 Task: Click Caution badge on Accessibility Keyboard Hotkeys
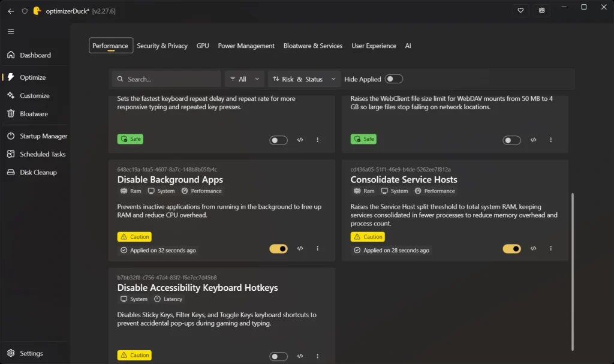[x=135, y=356]
